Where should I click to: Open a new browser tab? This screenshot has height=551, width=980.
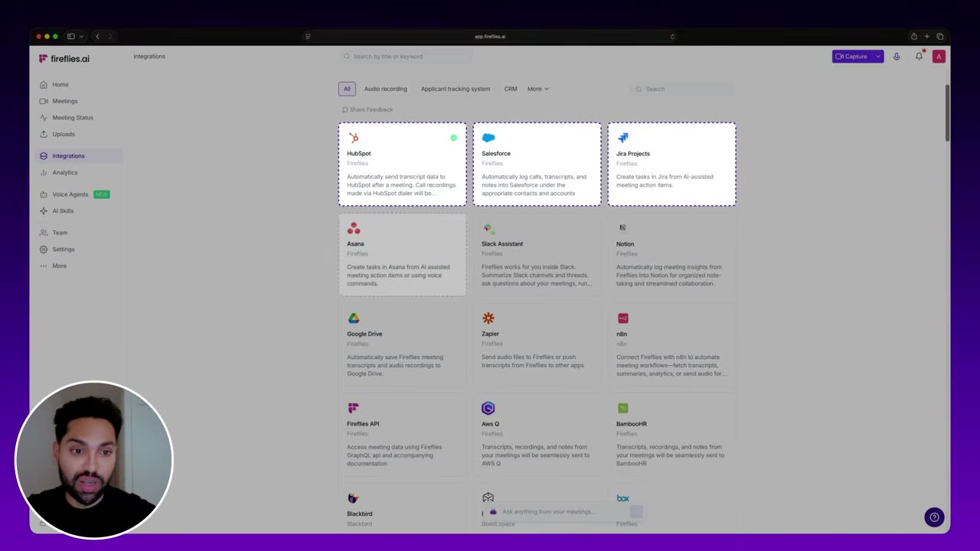926,37
